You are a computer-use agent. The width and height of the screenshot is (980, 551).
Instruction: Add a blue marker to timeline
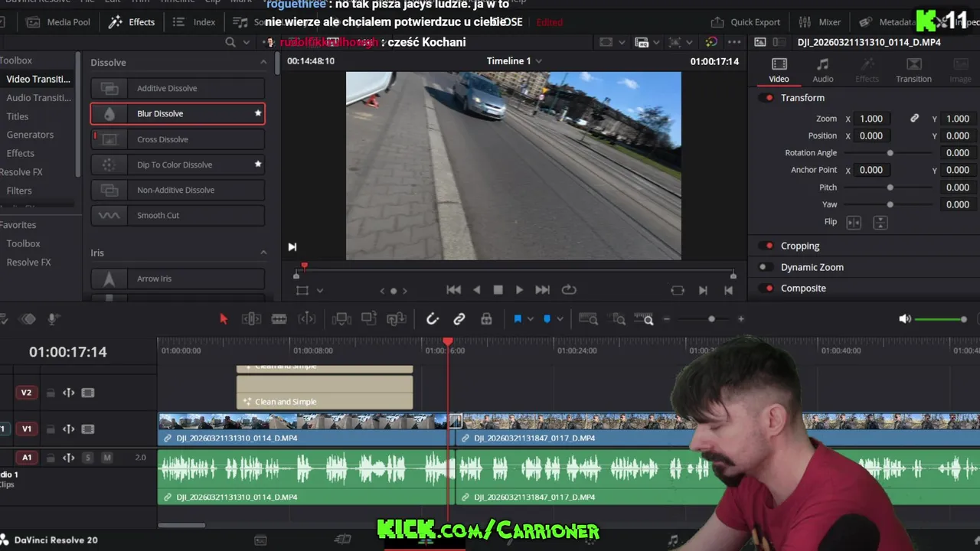[547, 319]
